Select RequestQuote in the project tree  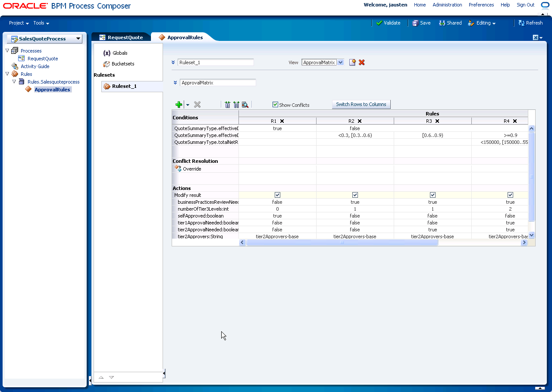coord(43,59)
